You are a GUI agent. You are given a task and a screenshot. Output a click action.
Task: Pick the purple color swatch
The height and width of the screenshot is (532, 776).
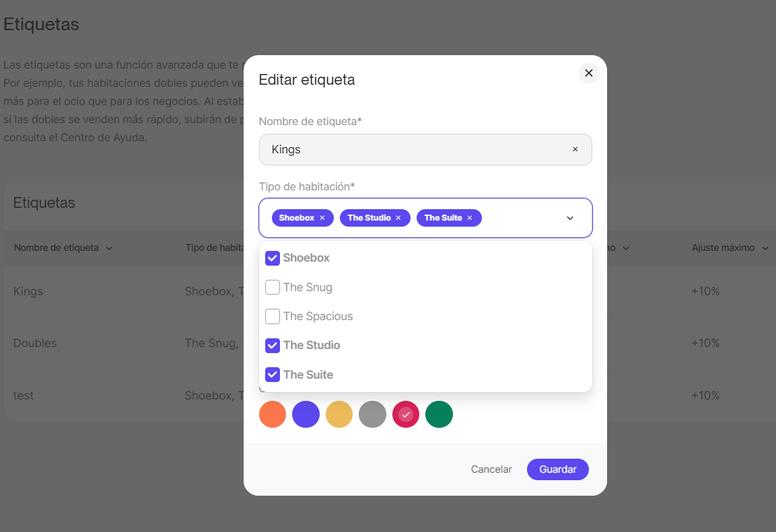[306, 414]
